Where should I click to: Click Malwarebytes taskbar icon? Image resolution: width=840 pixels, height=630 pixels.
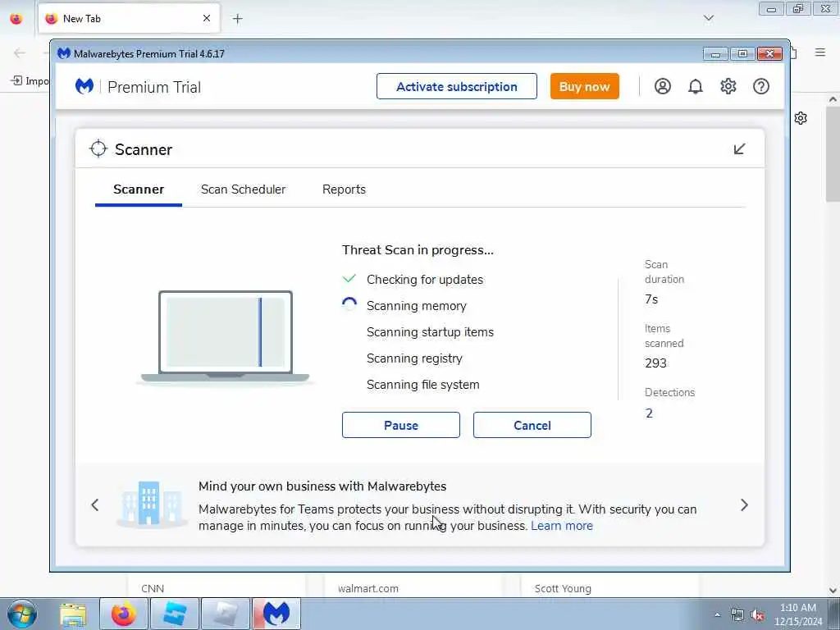tap(276, 614)
